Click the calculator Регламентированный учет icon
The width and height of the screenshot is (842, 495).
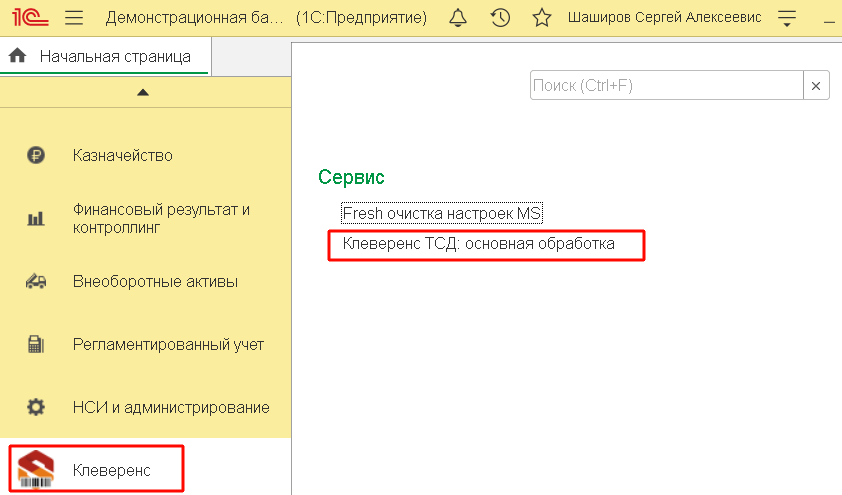tap(36, 344)
